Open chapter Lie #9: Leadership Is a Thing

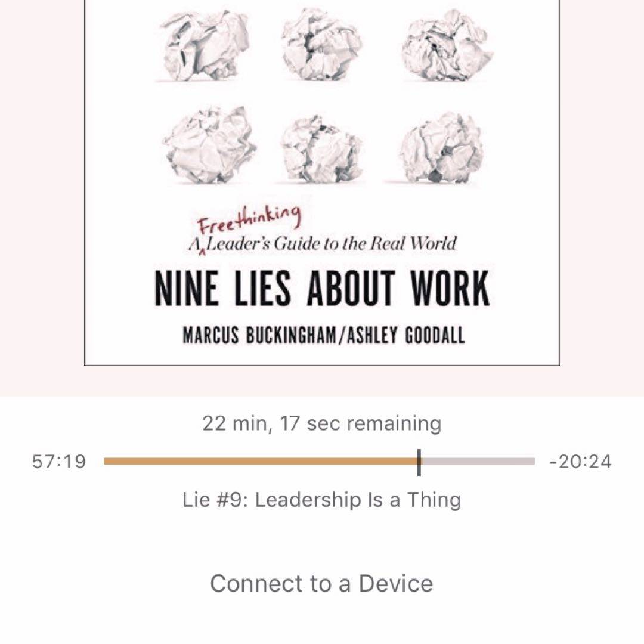(321, 500)
